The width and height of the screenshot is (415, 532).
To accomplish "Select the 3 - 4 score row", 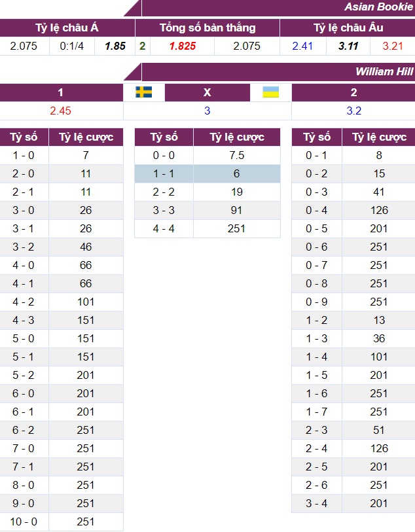I will (x=353, y=503).
